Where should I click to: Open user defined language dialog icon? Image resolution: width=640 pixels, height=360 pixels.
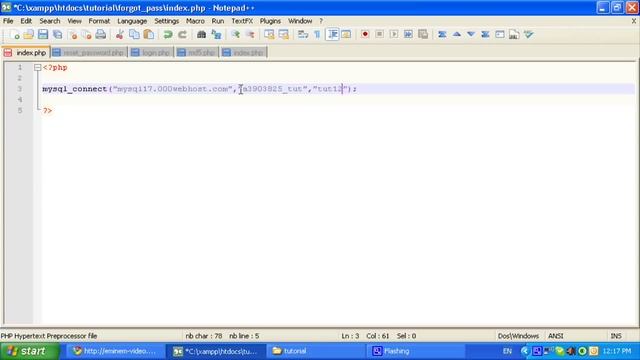347,35
